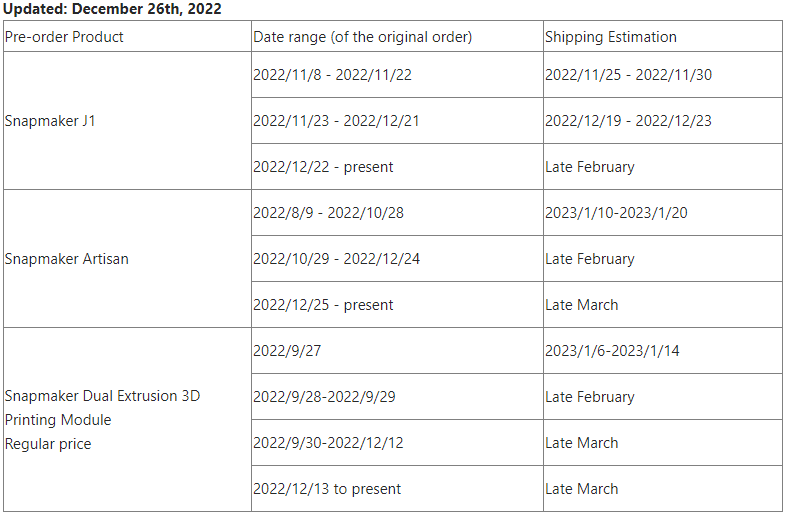Select the '2022/9/28-2022/9/29' date range

coord(324,397)
